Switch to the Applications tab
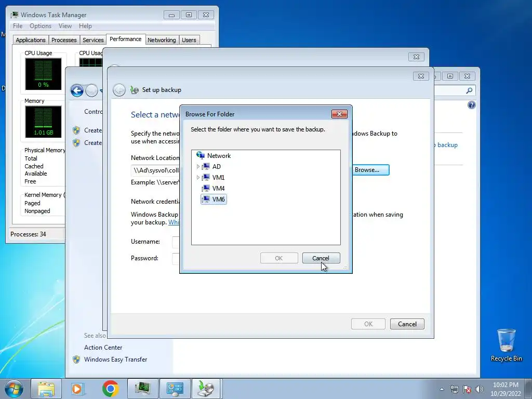Screen dimensions: 532x399 [x=31, y=40]
